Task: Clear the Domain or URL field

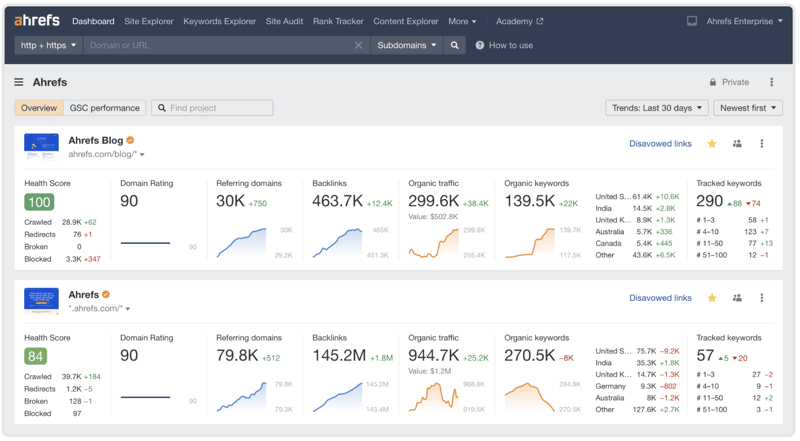Action: tap(359, 45)
